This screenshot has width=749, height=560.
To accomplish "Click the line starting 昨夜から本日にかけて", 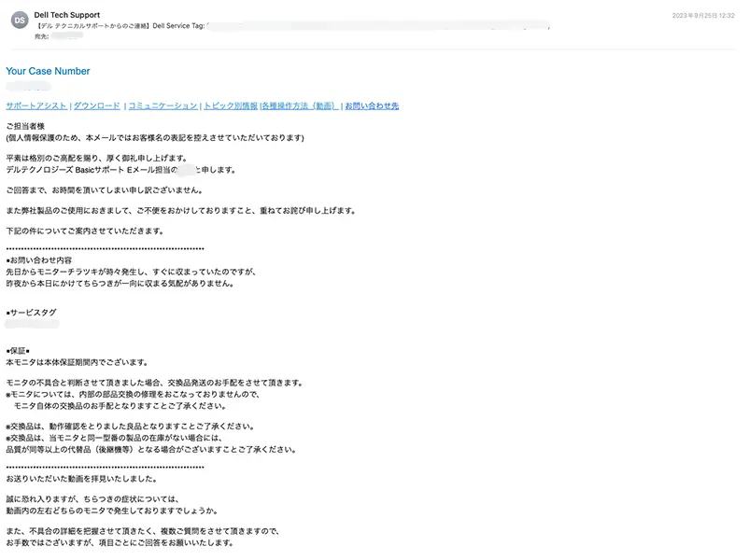I will coord(120,283).
